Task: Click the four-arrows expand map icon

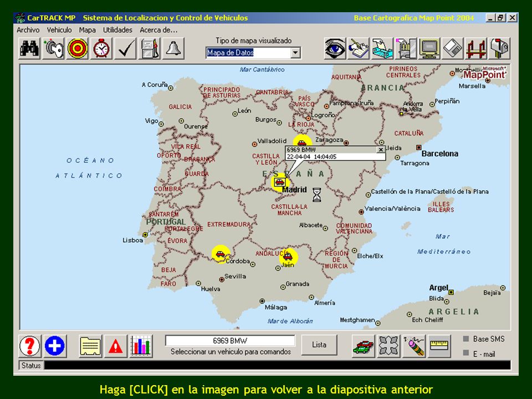Action: click(x=388, y=346)
